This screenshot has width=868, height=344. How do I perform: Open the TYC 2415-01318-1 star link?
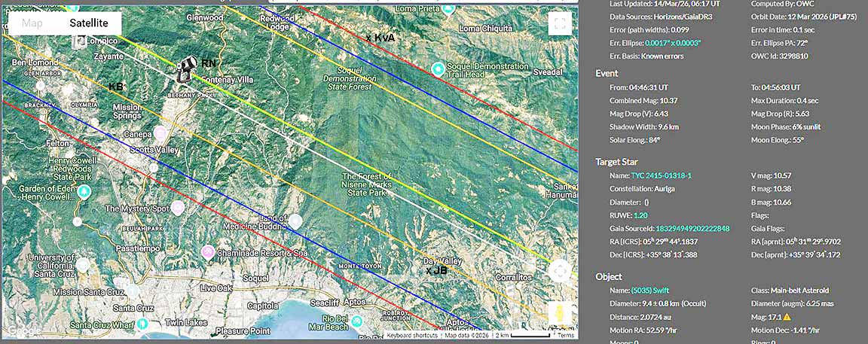(661, 175)
